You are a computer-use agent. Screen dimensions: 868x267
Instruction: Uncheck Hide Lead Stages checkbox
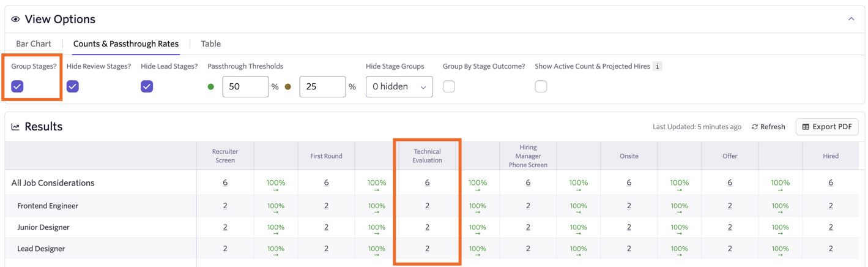tap(147, 86)
